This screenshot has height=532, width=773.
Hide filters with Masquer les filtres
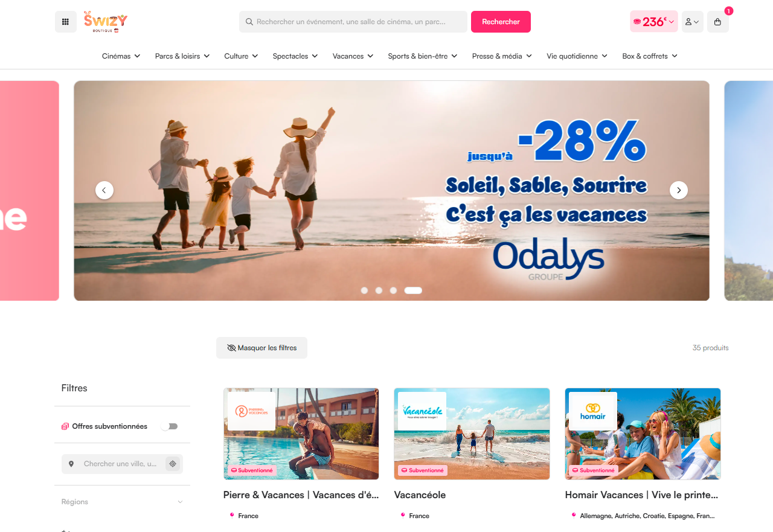coord(261,348)
